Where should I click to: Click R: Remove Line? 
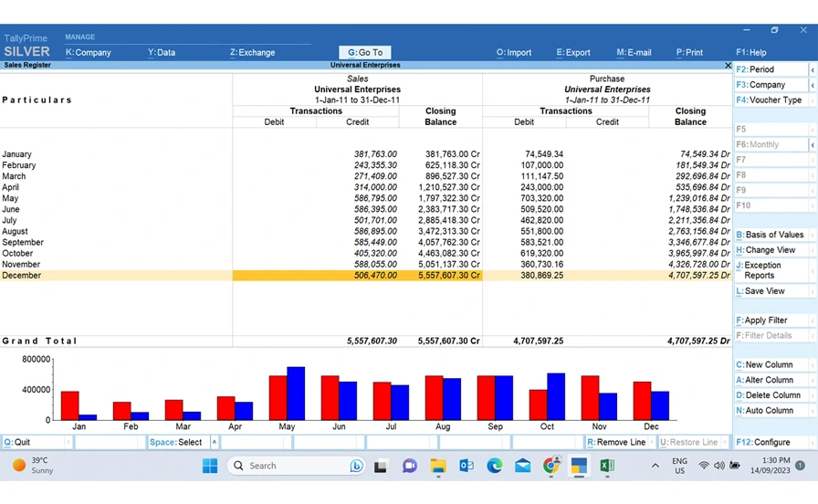616,442
